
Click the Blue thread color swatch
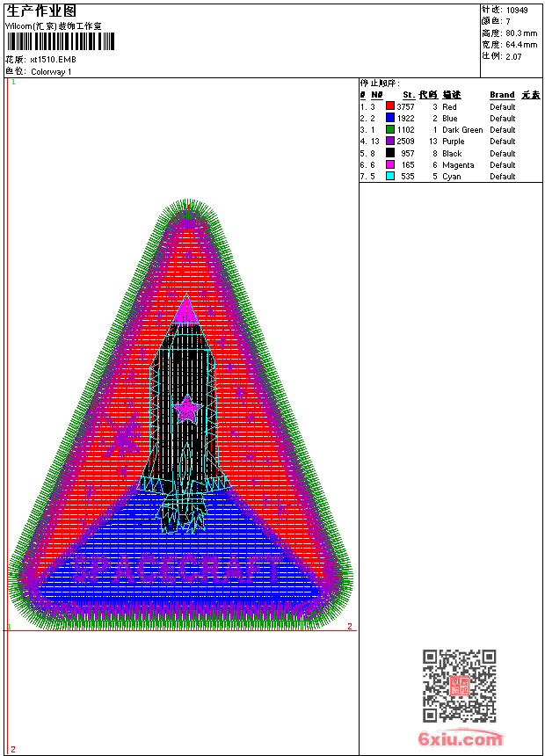[x=390, y=118]
